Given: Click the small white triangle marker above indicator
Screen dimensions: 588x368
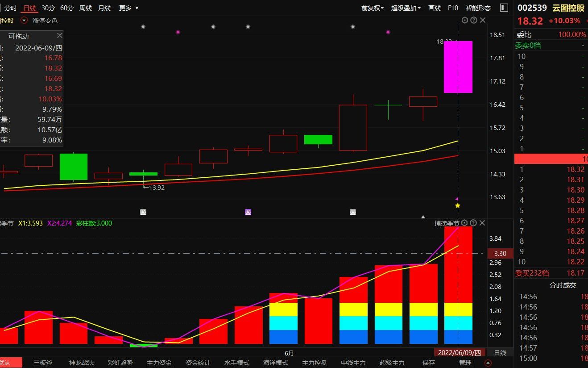Looking at the screenshot, I should (423, 217).
